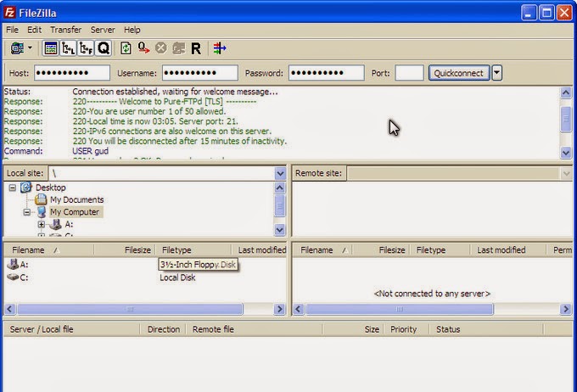
Task: Click the My Documents folder icon
Action: click(x=41, y=199)
